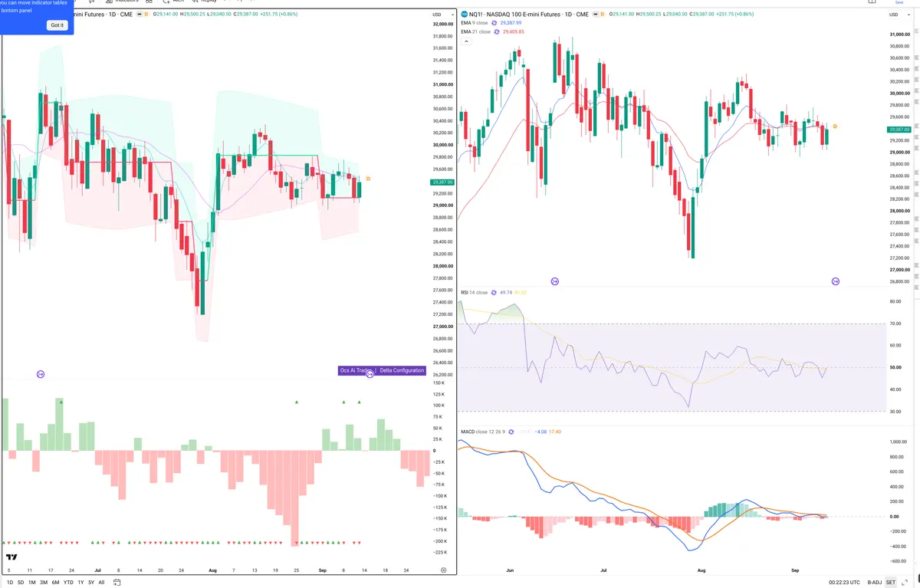Collapse the indicator legend arrow
The height and width of the screenshot is (588, 920).
pos(465,41)
